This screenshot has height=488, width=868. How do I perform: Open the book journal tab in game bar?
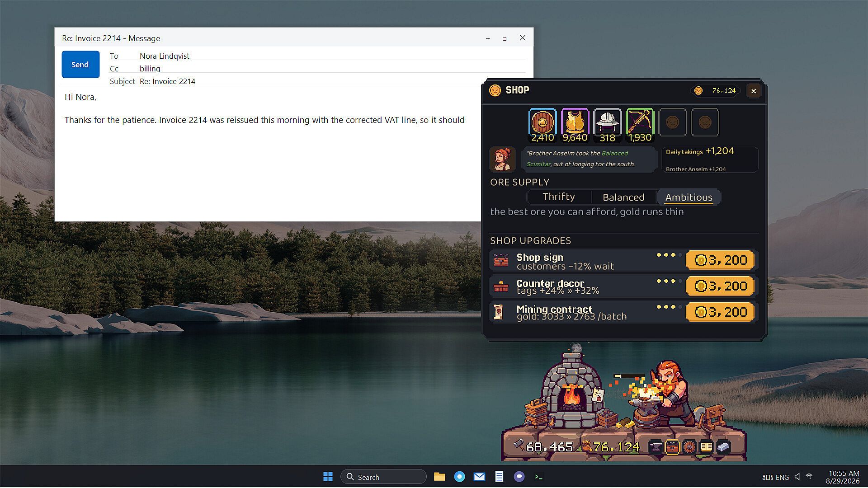coord(706,447)
